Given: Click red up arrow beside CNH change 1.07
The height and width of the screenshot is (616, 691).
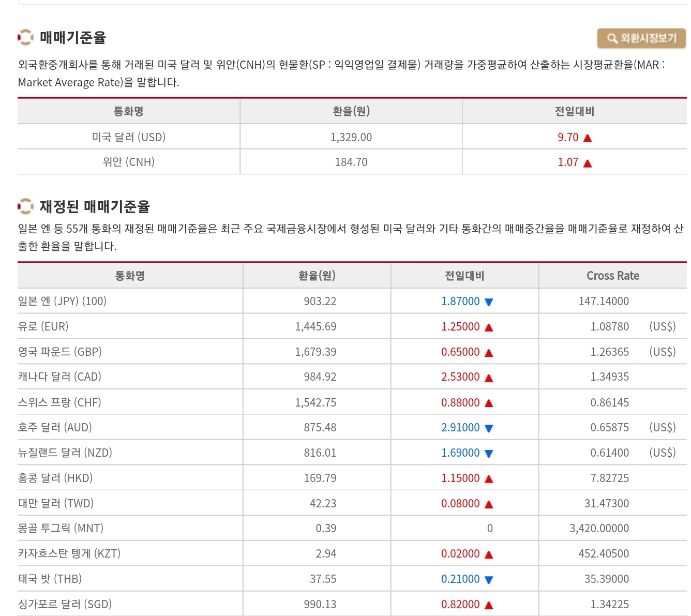Looking at the screenshot, I should 587,163.
